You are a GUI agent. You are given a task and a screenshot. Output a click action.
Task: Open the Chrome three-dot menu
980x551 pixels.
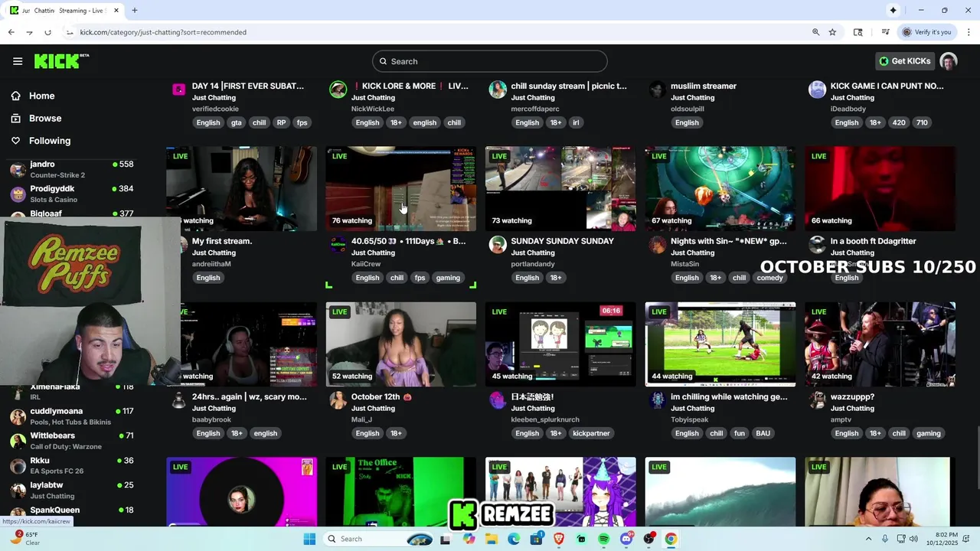(969, 32)
